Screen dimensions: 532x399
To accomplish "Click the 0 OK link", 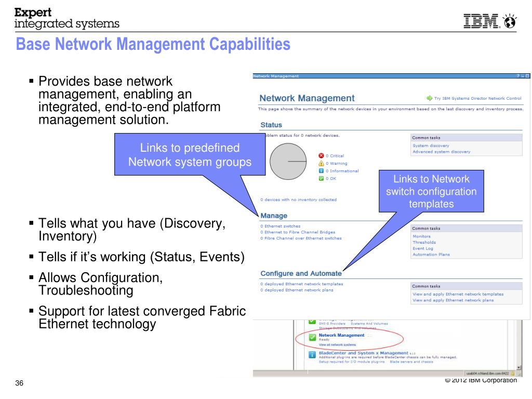I will point(331,179).
